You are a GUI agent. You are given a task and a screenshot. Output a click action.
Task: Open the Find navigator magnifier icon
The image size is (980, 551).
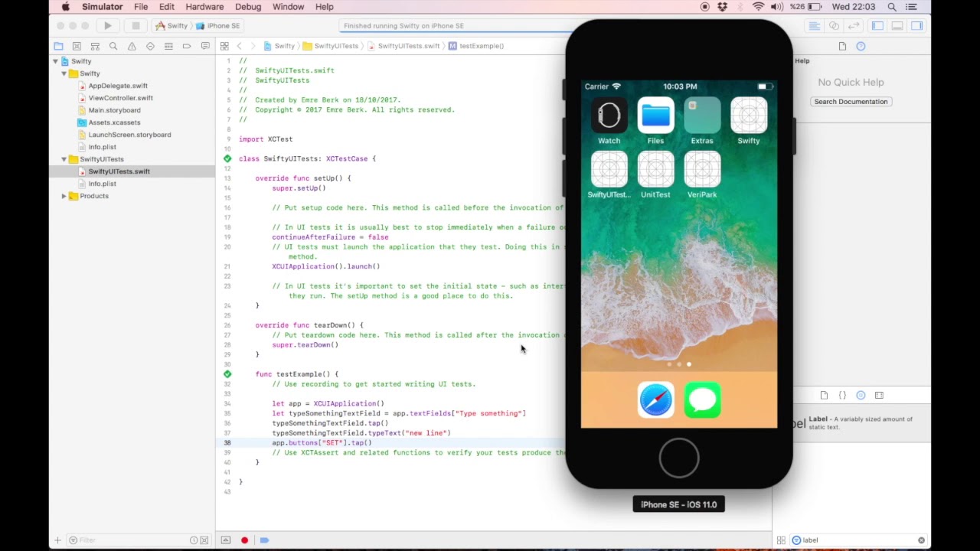point(113,46)
